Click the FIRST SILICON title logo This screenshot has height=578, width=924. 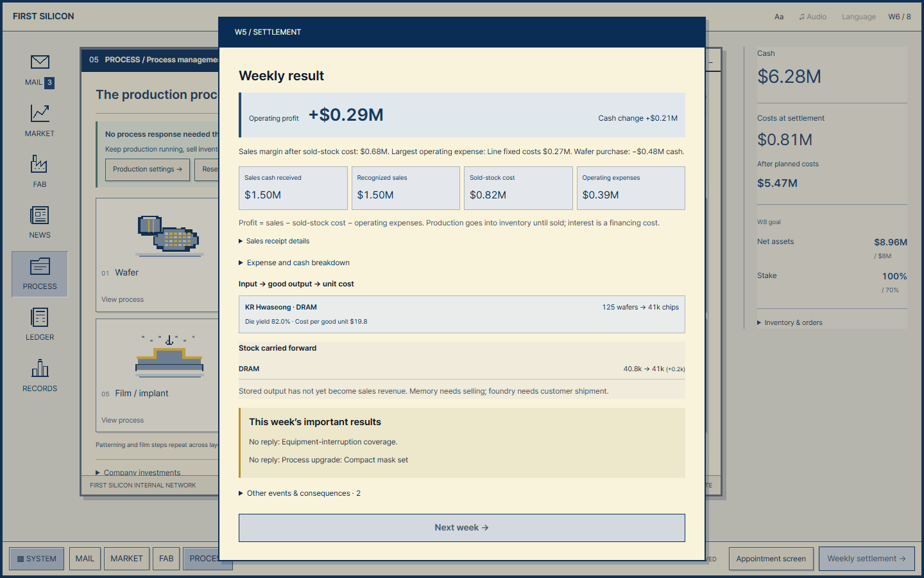pyautogui.click(x=44, y=16)
